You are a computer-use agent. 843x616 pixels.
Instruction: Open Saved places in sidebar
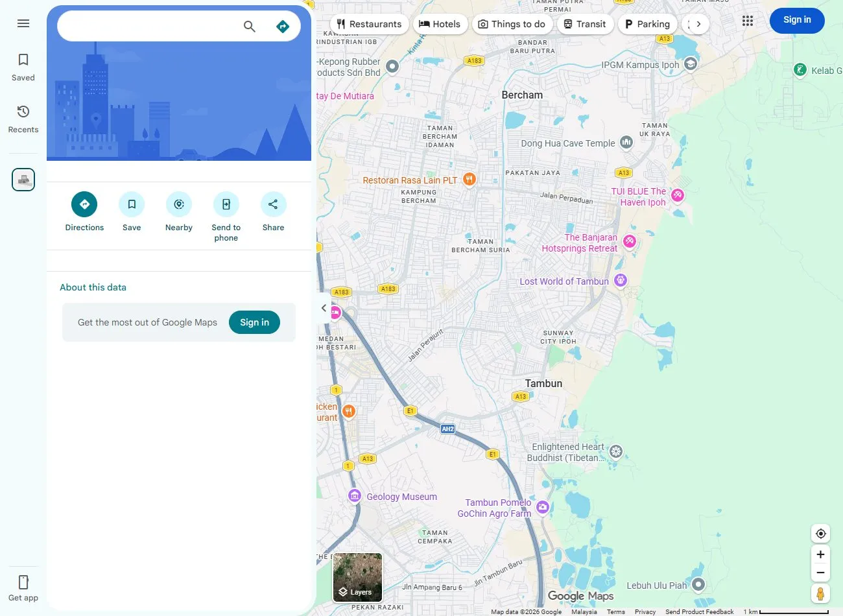pyautogui.click(x=23, y=67)
